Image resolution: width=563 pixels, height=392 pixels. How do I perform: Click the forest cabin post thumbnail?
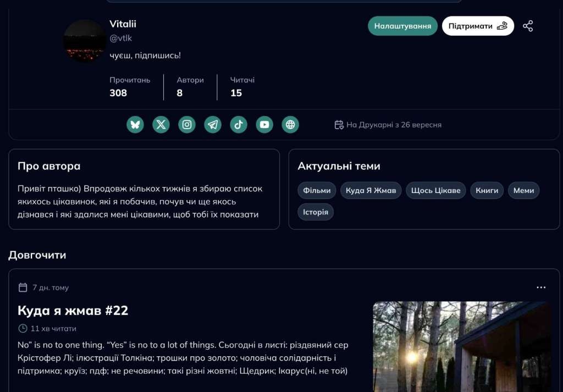461,346
